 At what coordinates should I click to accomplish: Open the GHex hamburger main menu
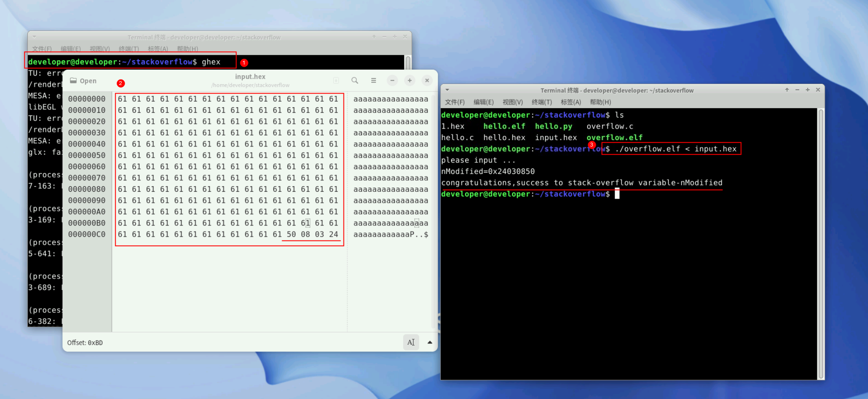pos(373,80)
